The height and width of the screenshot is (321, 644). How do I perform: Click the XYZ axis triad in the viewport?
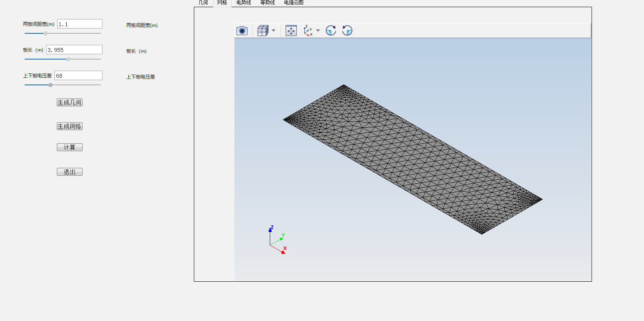(278, 240)
